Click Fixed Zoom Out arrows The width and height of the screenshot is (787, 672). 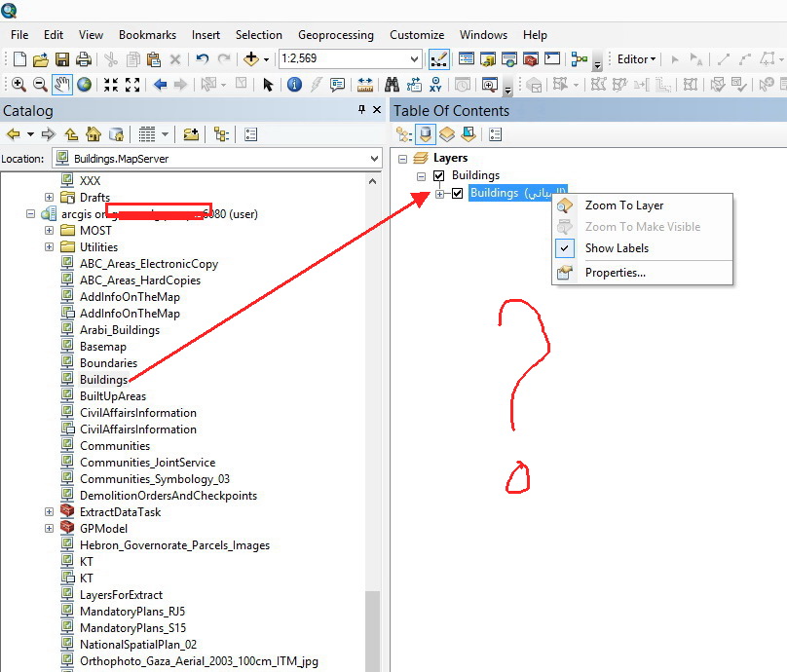pyautogui.click(x=132, y=85)
